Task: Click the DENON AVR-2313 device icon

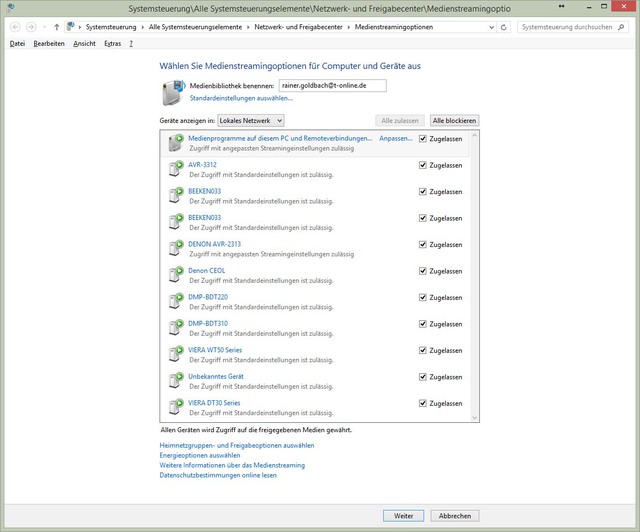Action: (x=174, y=248)
